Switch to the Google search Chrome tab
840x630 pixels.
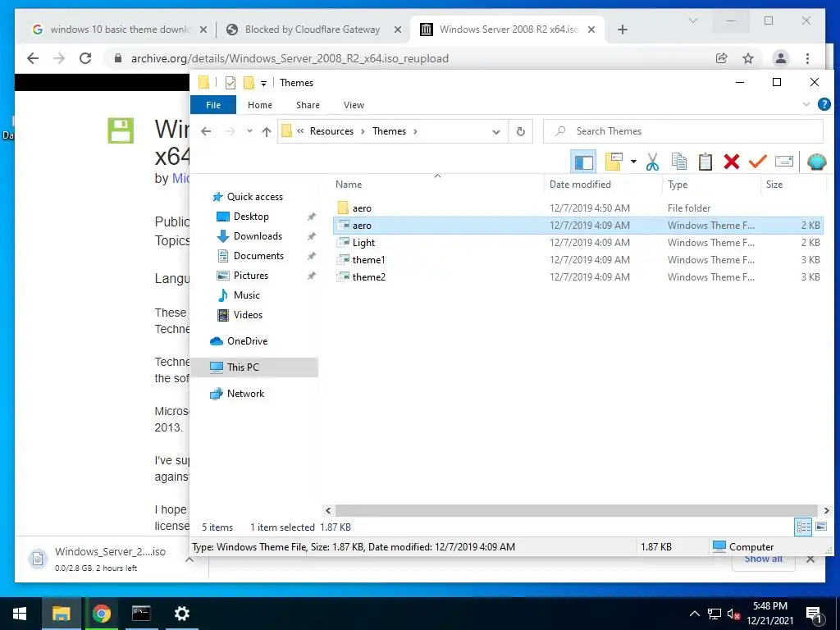(x=120, y=30)
